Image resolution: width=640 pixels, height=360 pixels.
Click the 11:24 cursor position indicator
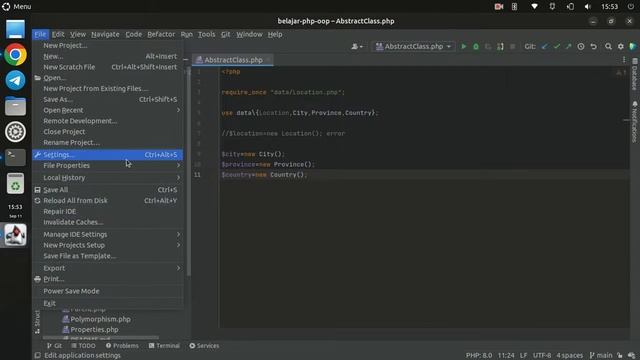[506, 355]
